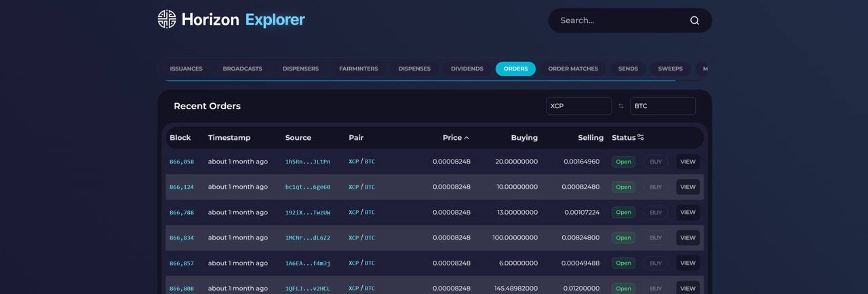Open the Status filter settings icon
Image resolution: width=868 pixels, height=294 pixels.
[x=641, y=137]
